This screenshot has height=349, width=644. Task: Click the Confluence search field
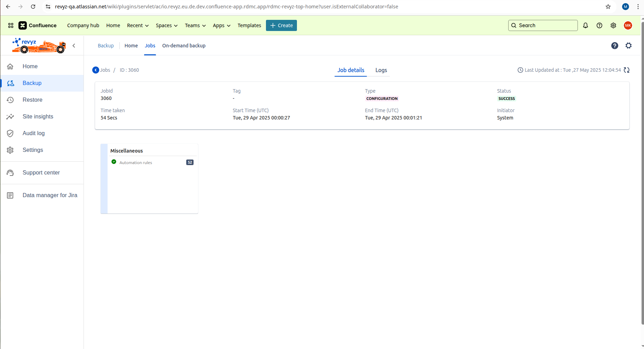point(542,25)
